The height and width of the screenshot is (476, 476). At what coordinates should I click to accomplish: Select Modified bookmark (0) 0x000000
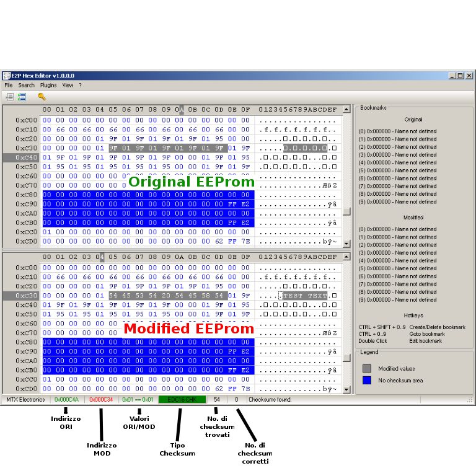coord(397,229)
